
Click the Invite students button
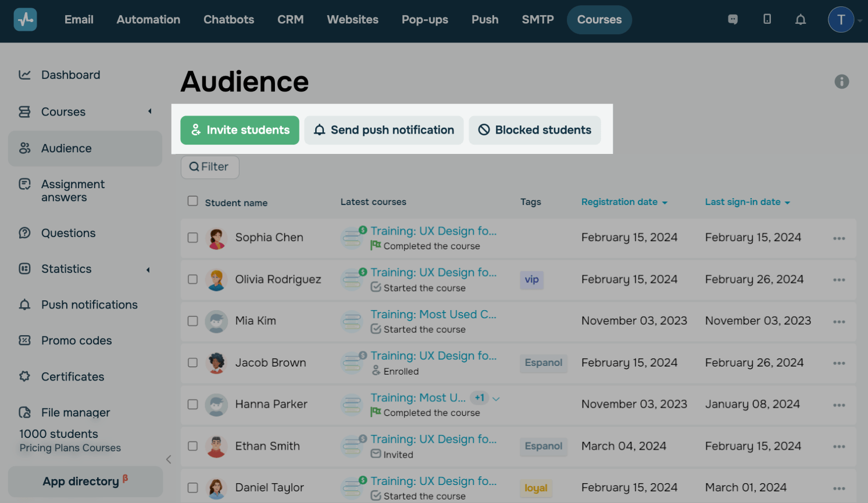240,130
